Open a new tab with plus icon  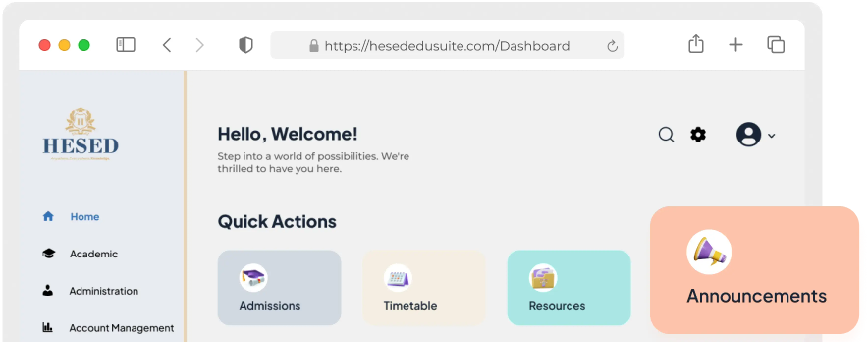click(736, 45)
